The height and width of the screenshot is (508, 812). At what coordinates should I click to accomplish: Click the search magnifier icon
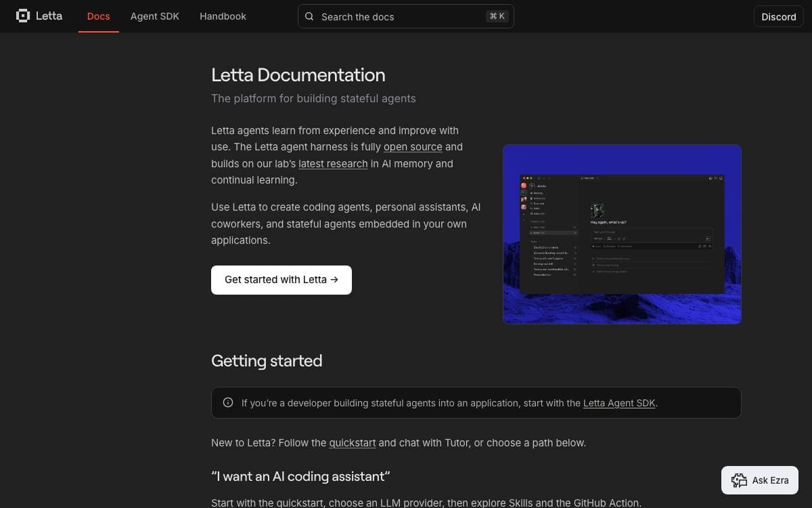coord(309,16)
